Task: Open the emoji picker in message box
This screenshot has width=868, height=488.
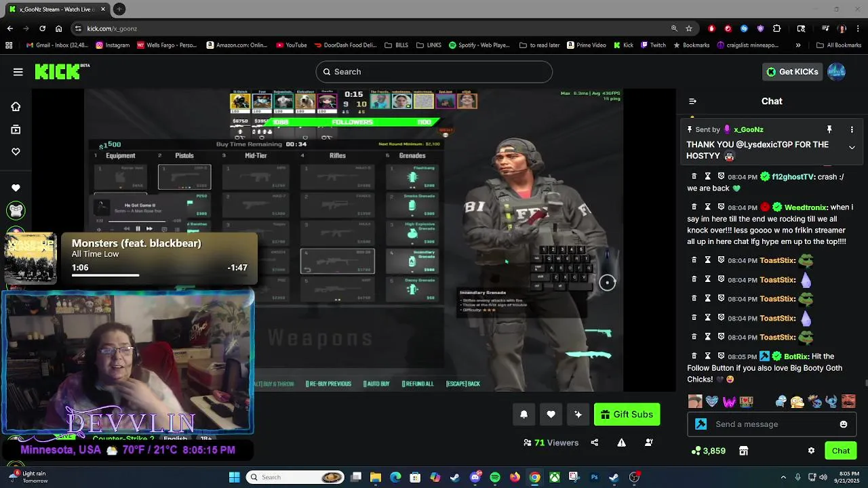Action: click(844, 424)
